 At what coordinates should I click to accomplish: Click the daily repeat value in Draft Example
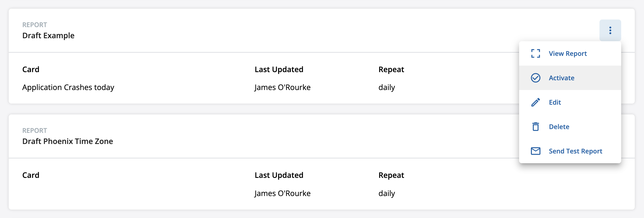coord(387,88)
